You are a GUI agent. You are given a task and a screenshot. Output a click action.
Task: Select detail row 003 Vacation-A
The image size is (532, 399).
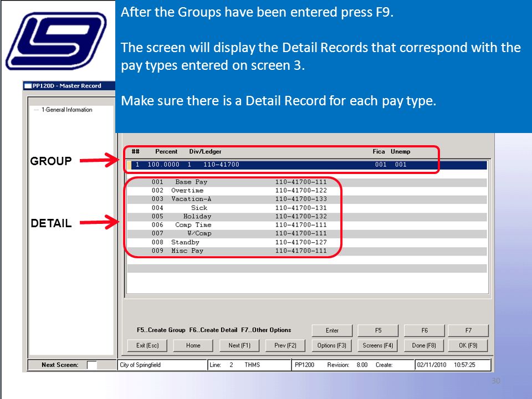pos(307,199)
